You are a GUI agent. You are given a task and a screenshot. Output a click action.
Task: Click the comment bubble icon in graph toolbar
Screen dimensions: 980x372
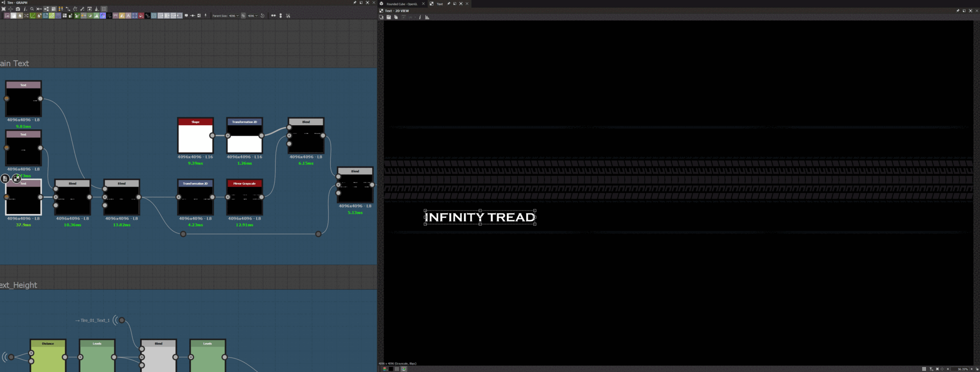pos(186,16)
